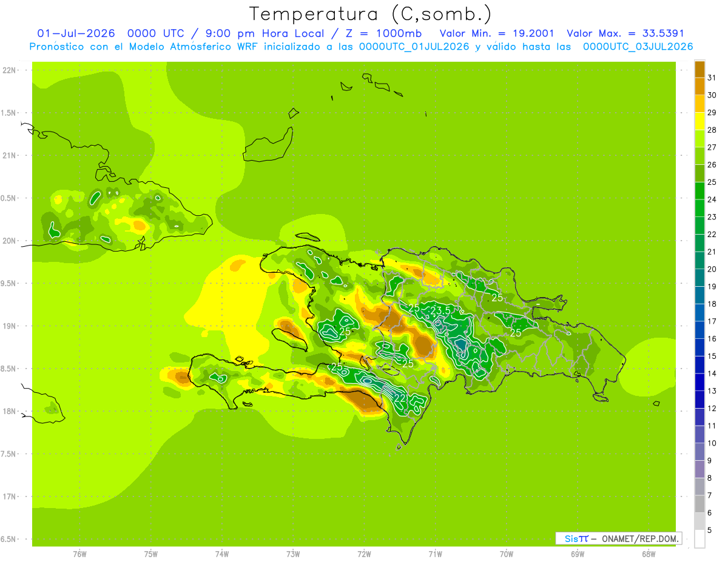Click the legend value "10"
Image resolution: width=728 pixels, height=562 pixels.
(712, 443)
